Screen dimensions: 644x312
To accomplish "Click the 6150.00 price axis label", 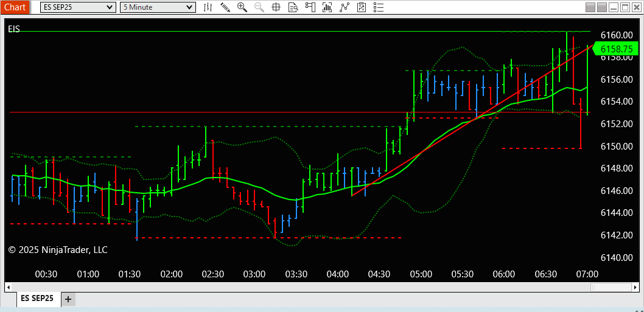I will [x=617, y=146].
